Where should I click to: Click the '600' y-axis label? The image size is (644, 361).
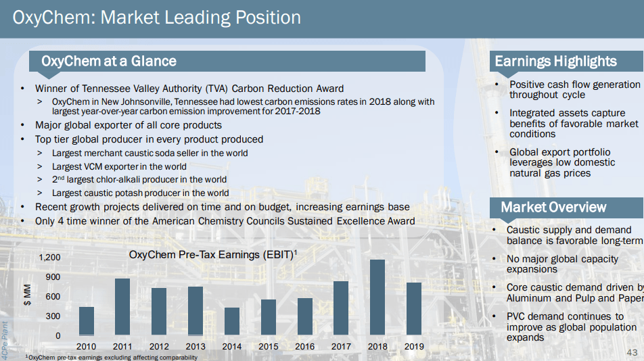click(53, 297)
